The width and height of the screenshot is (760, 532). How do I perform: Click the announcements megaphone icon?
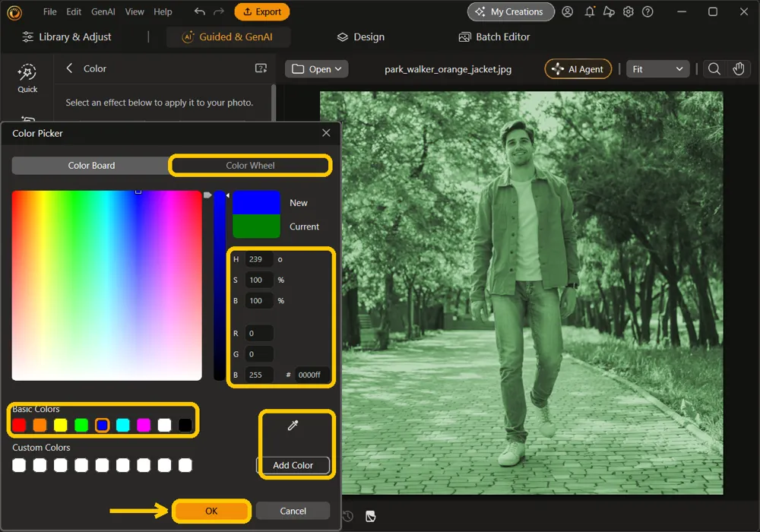(x=609, y=11)
